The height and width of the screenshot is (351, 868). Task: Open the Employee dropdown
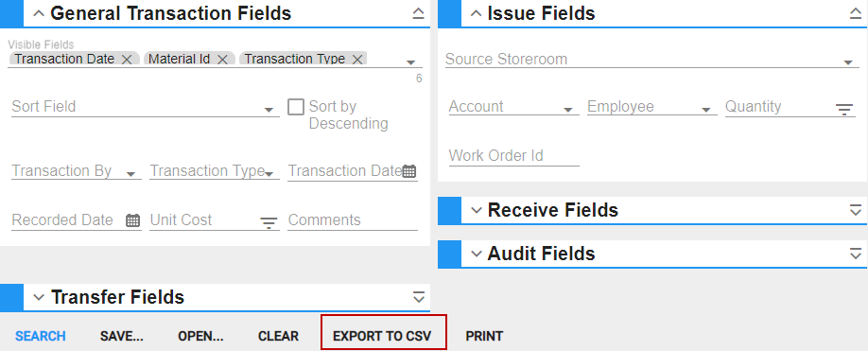[652, 107]
